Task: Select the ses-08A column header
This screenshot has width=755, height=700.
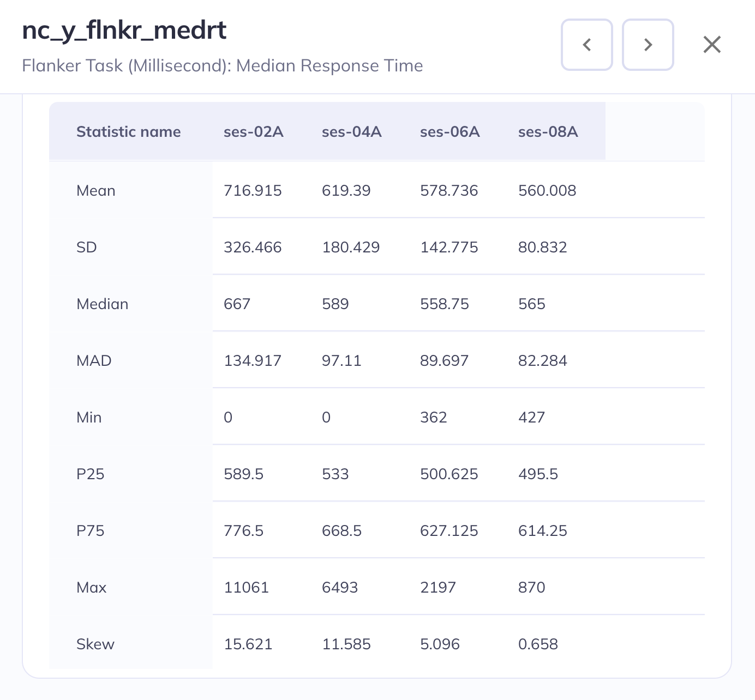Action: pyautogui.click(x=548, y=131)
